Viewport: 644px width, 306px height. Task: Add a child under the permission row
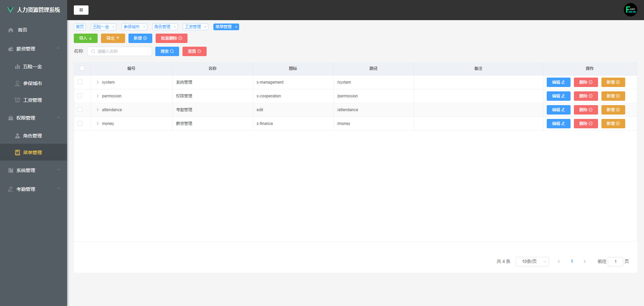[613, 96]
